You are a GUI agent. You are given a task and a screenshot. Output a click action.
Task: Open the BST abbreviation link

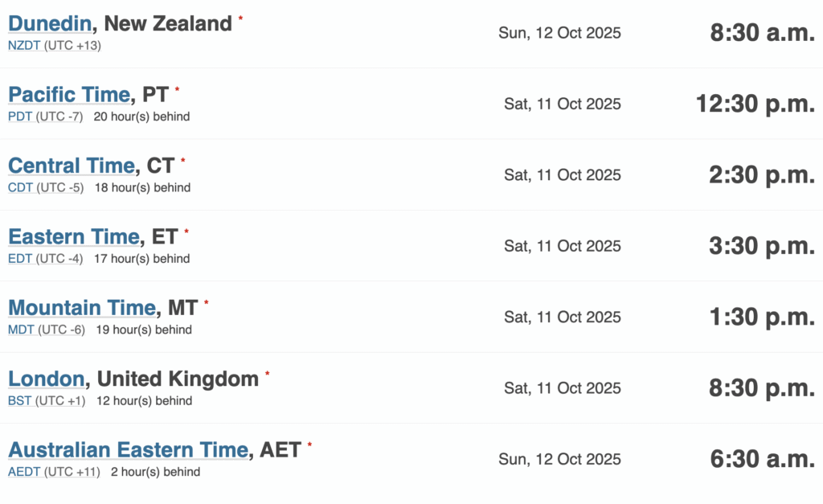pos(20,400)
